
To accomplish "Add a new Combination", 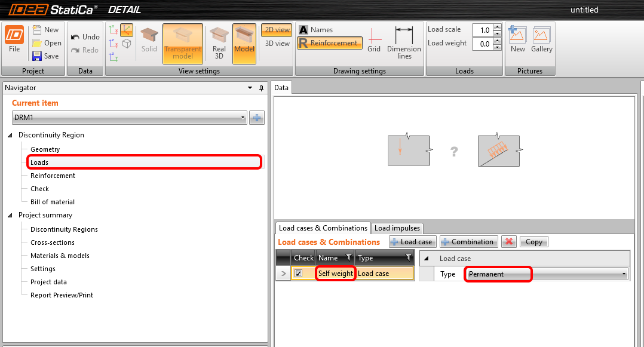I will (468, 242).
